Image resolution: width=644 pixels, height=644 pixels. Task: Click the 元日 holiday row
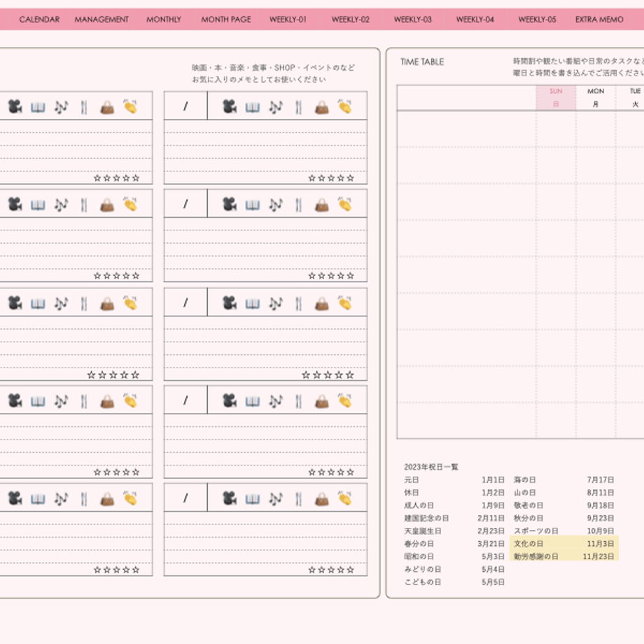454,479
